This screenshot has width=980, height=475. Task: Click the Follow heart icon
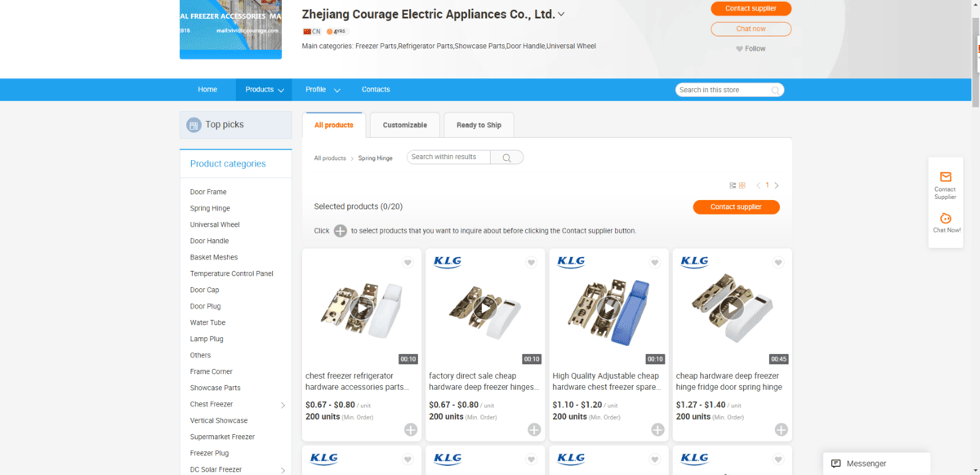click(740, 49)
